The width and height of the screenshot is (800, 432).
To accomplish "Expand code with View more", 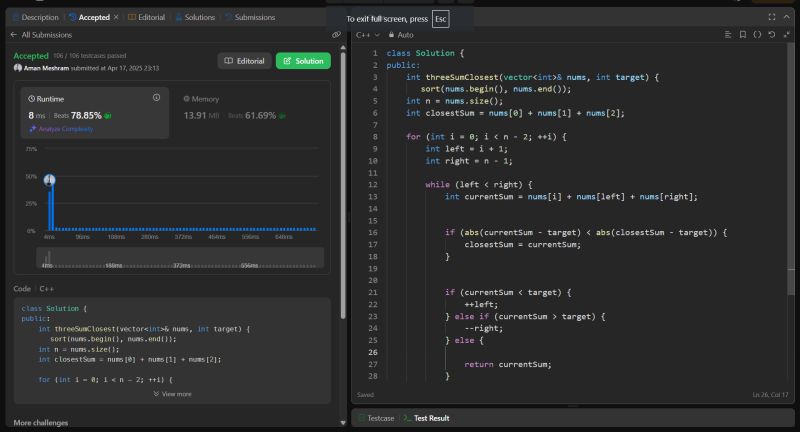I will pos(172,394).
